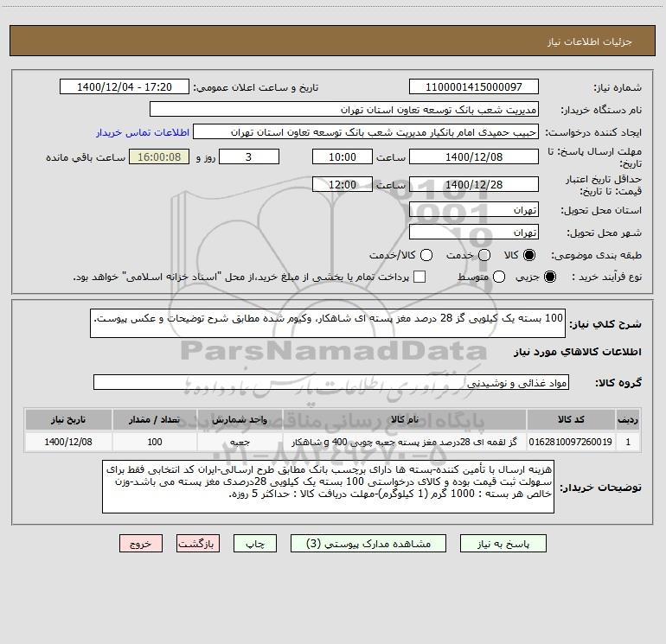This screenshot has height=644, width=666.
Task: Select the کالا radio button
Action: point(529,255)
